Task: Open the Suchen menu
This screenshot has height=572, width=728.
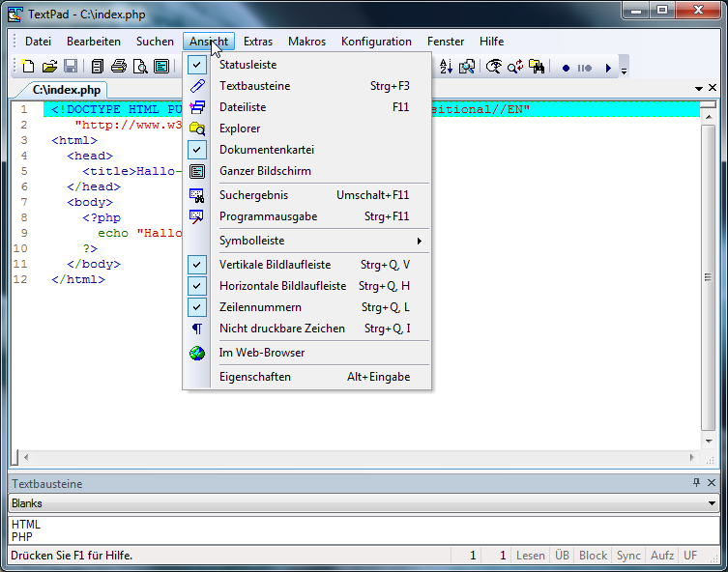Action: tap(155, 42)
